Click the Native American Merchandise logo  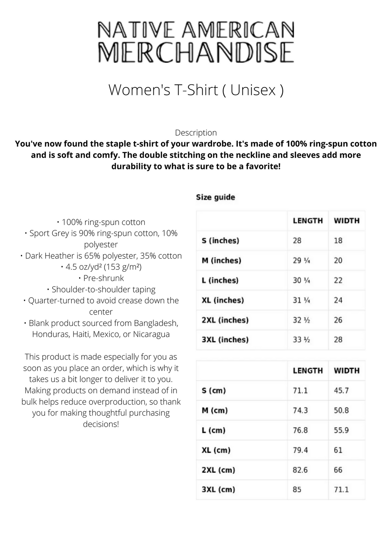[196, 42]
